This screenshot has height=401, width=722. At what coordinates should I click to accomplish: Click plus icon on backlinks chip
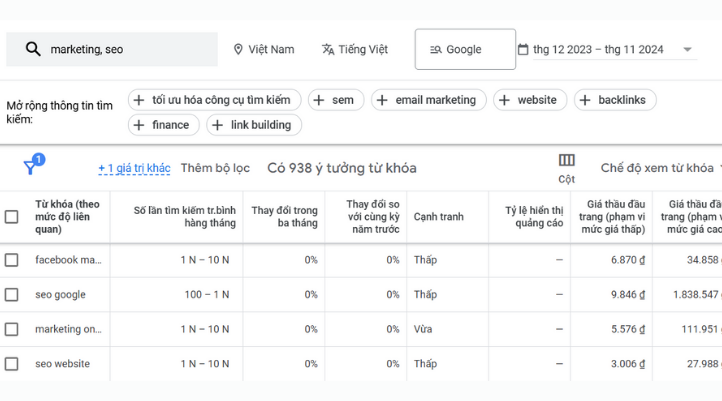(x=585, y=100)
